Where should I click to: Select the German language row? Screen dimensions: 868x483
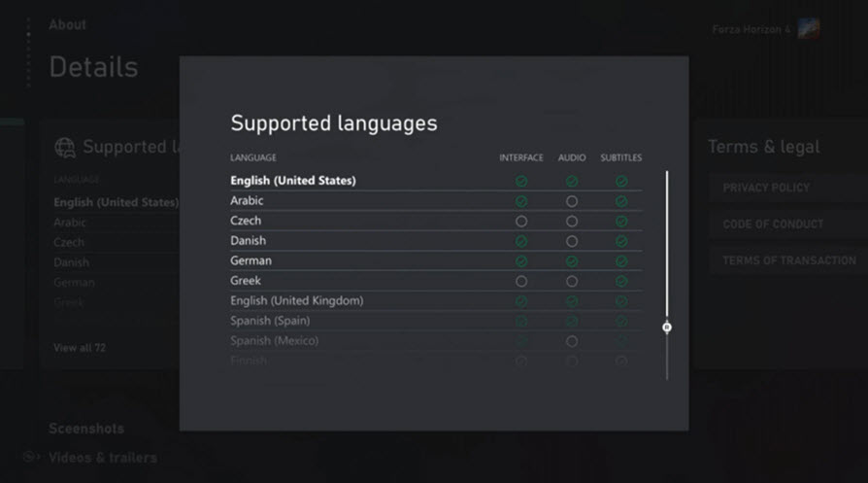coord(436,260)
